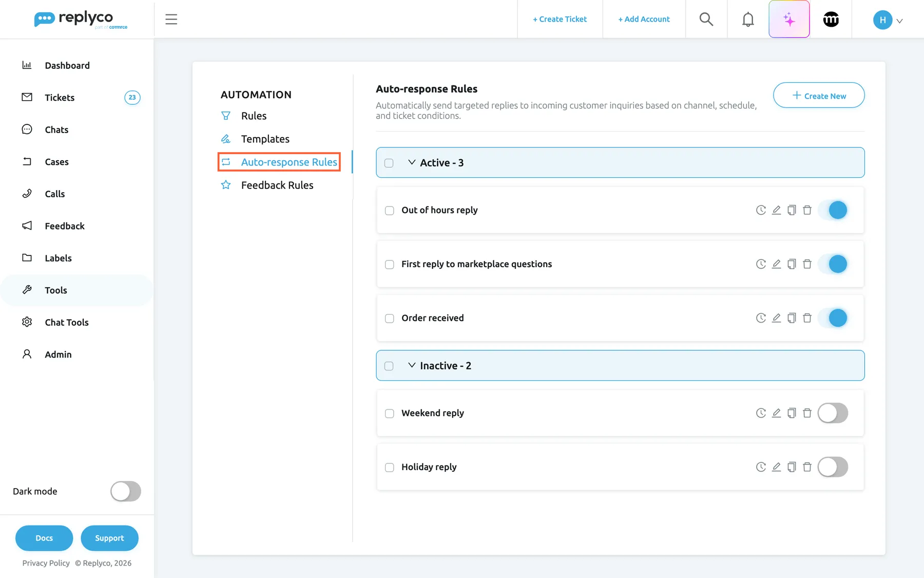
Task: Open the hamburger menu icon
Action: click(171, 20)
